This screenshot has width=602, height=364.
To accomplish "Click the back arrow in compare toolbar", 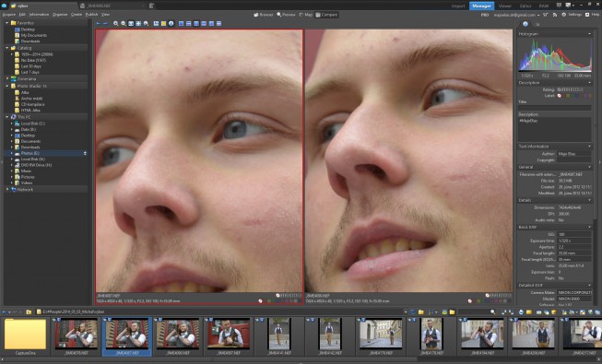I will coord(99,23).
